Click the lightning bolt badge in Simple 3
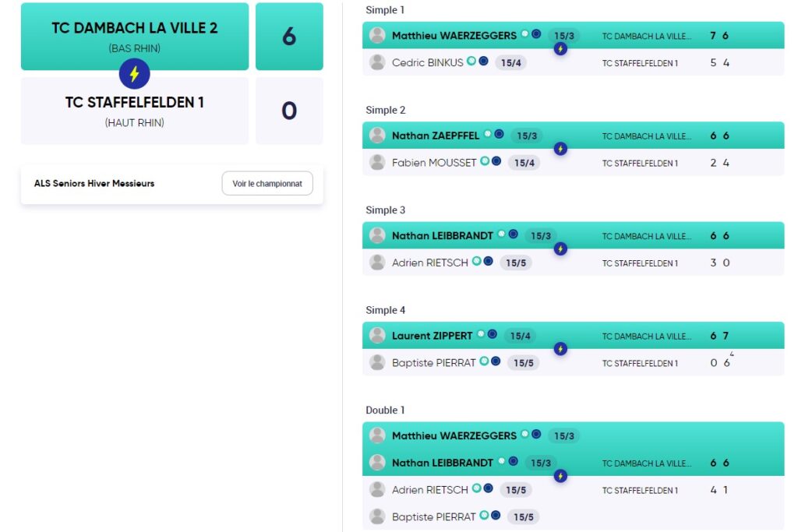 click(x=560, y=249)
